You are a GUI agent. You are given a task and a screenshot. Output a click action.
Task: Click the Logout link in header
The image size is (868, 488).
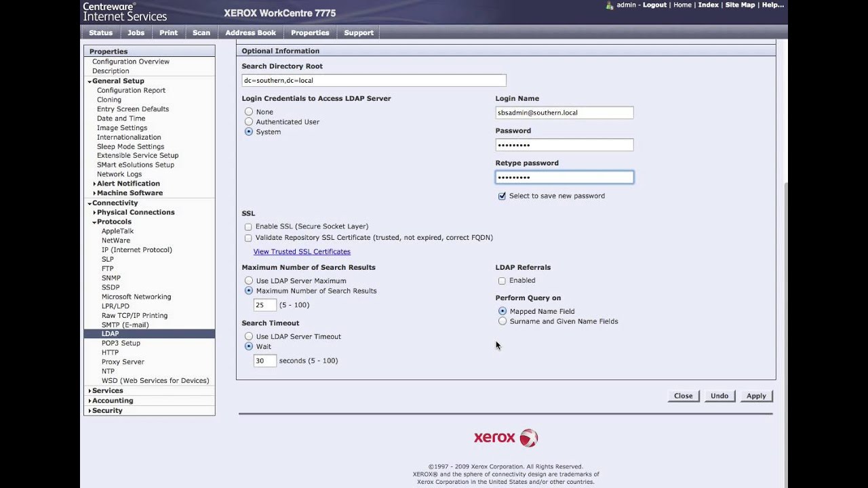(654, 5)
